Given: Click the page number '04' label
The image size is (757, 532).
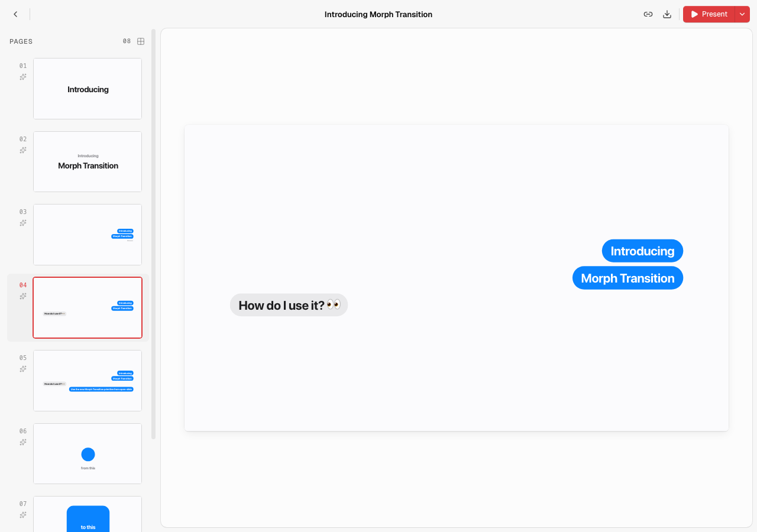Looking at the screenshot, I should (x=23, y=285).
